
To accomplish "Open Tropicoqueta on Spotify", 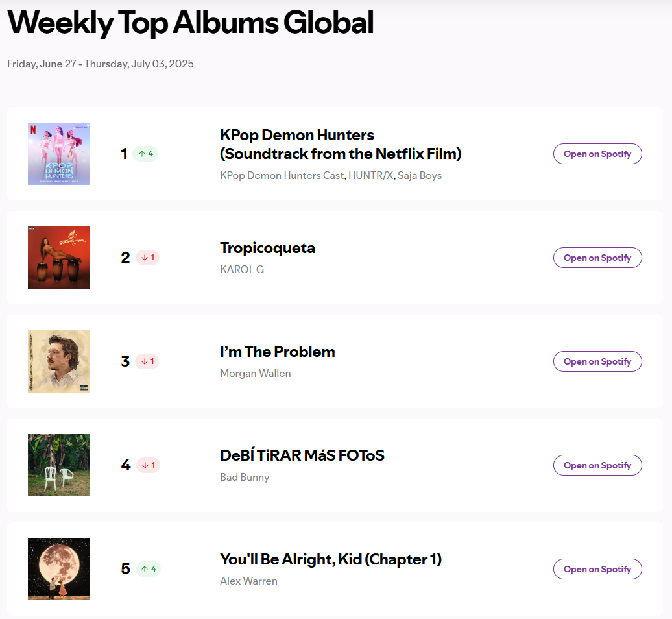I will tap(597, 258).
